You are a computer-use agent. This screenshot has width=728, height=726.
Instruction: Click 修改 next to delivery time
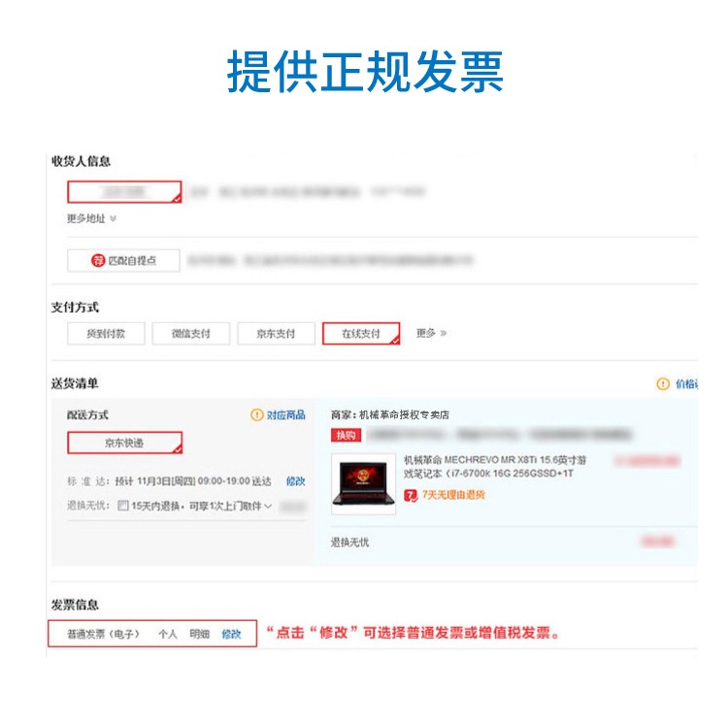point(295,481)
